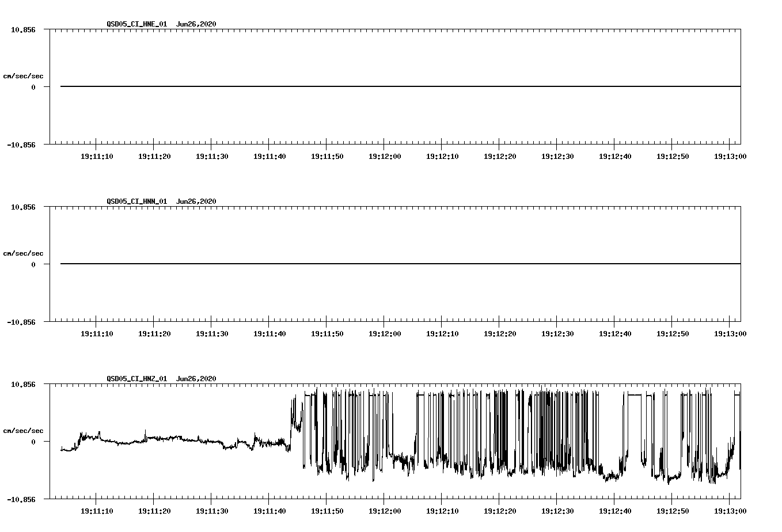This screenshot has height=532, width=782.
Task: Click the 0 axis label on HNN chart
Action: click(x=33, y=264)
